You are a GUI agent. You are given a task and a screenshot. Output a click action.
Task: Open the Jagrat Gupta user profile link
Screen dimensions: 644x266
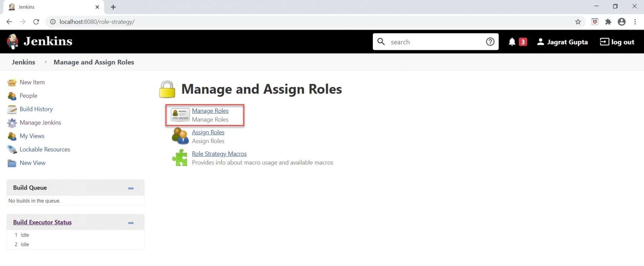click(567, 42)
